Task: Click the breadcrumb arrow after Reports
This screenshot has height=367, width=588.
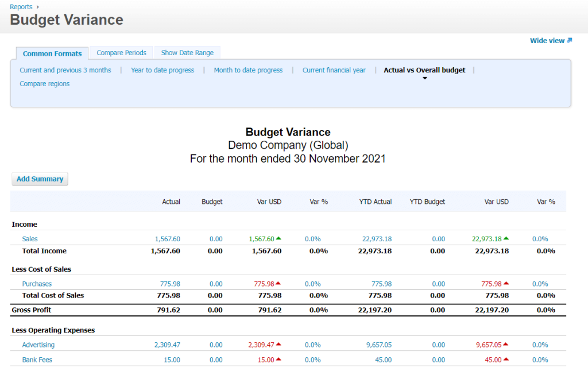Action: pyautogui.click(x=38, y=7)
